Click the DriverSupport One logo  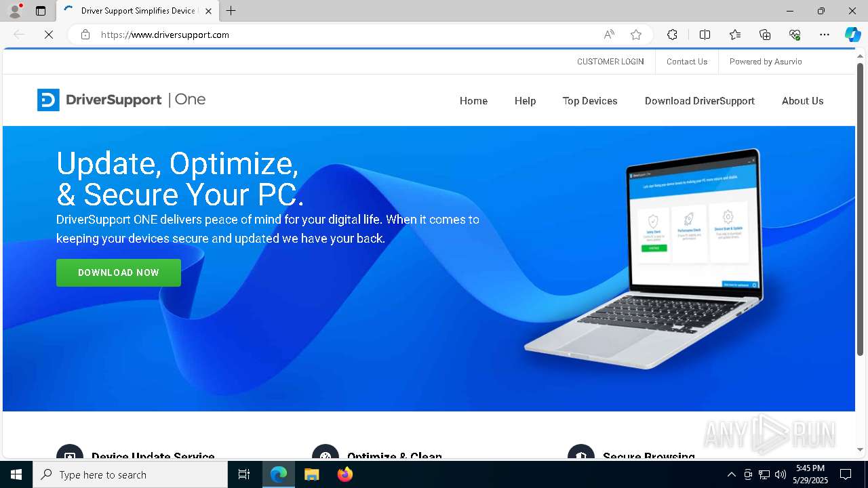pyautogui.click(x=121, y=100)
